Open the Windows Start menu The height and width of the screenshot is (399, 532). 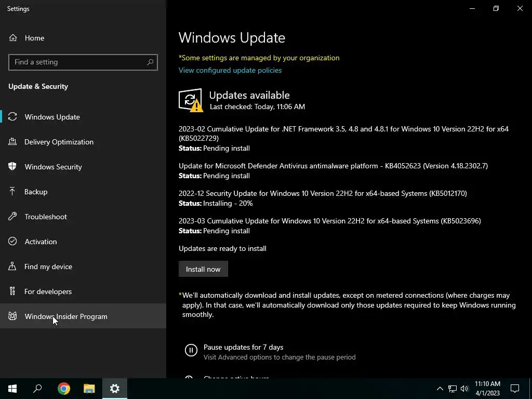point(12,389)
